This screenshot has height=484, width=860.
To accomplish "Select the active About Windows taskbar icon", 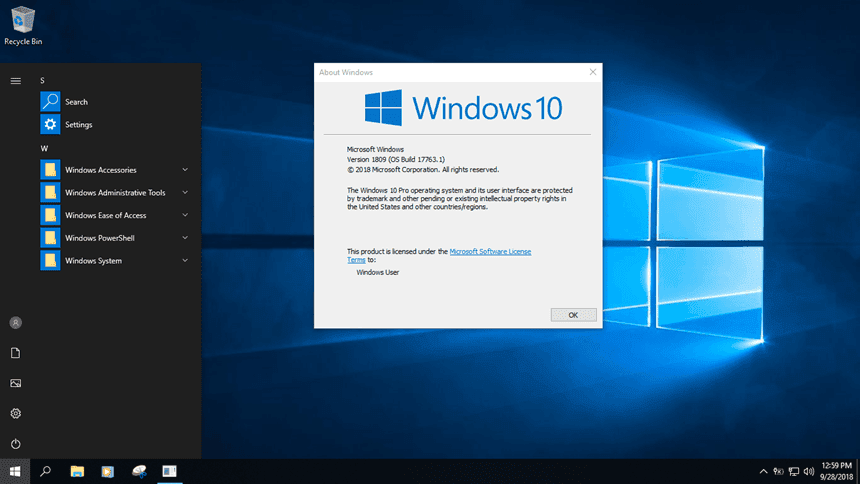I will (169, 471).
